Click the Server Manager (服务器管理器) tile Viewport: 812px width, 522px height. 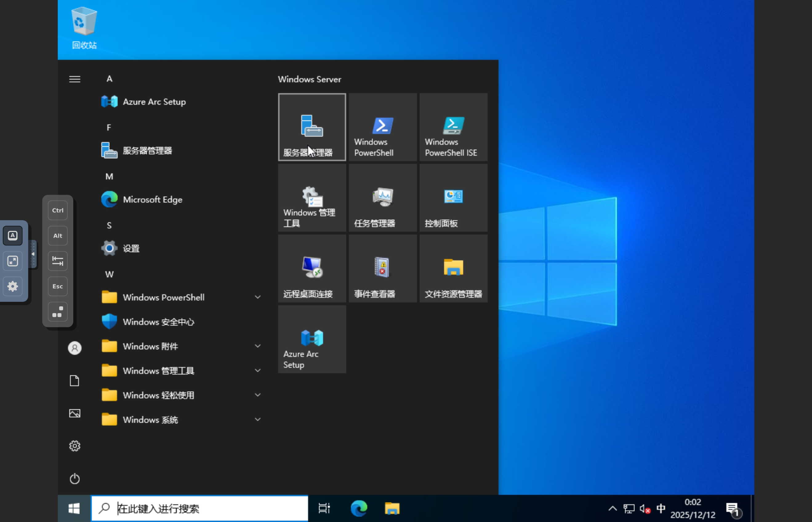[312, 127]
